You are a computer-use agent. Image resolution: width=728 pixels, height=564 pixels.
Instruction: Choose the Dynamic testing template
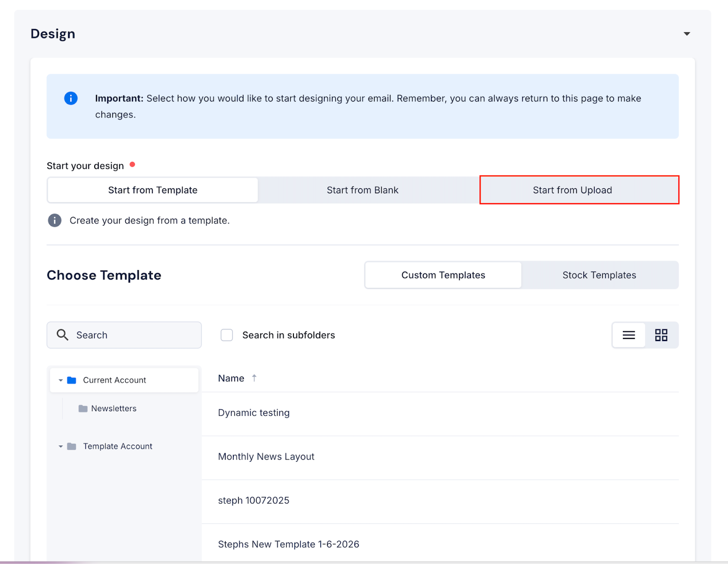[x=253, y=413]
